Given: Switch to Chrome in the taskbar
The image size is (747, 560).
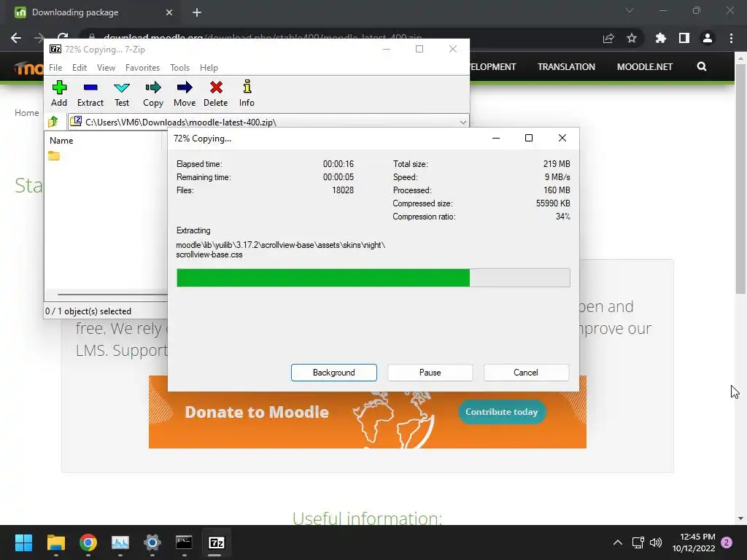Looking at the screenshot, I should [88, 542].
